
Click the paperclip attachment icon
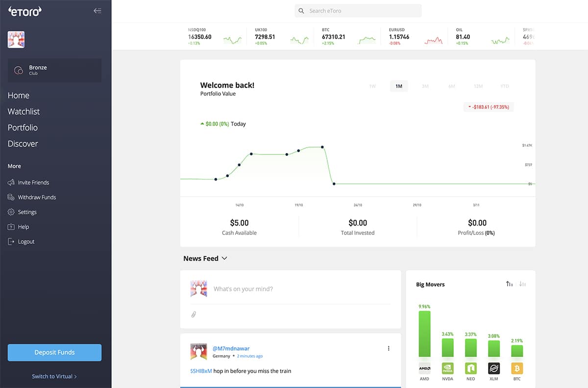[x=194, y=314]
